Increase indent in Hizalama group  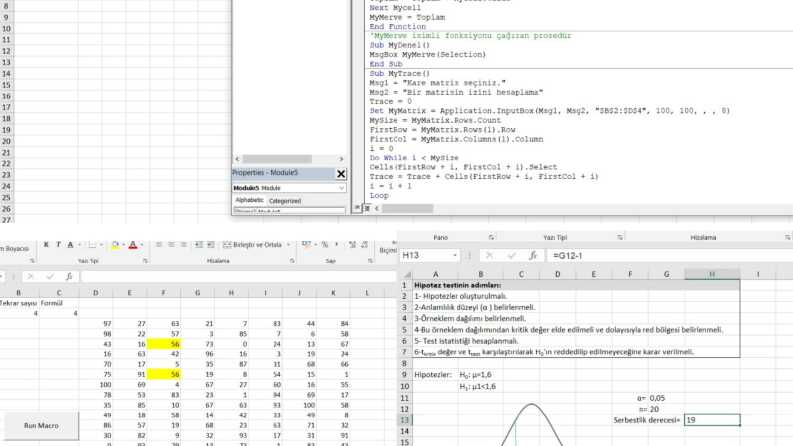pos(211,245)
